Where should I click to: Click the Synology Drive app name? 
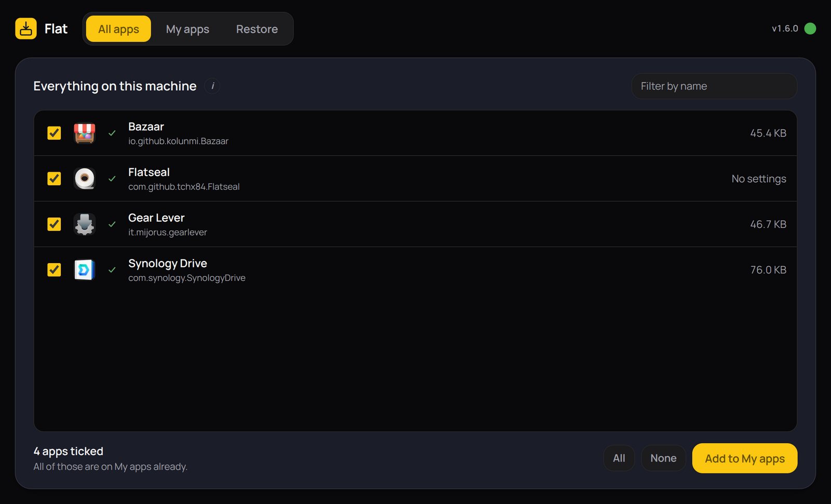[168, 264]
